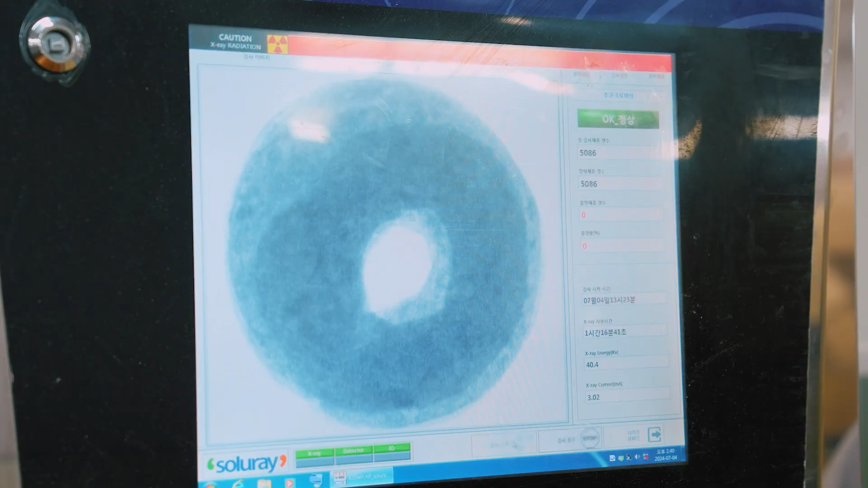Click the soluray logo

click(247, 464)
